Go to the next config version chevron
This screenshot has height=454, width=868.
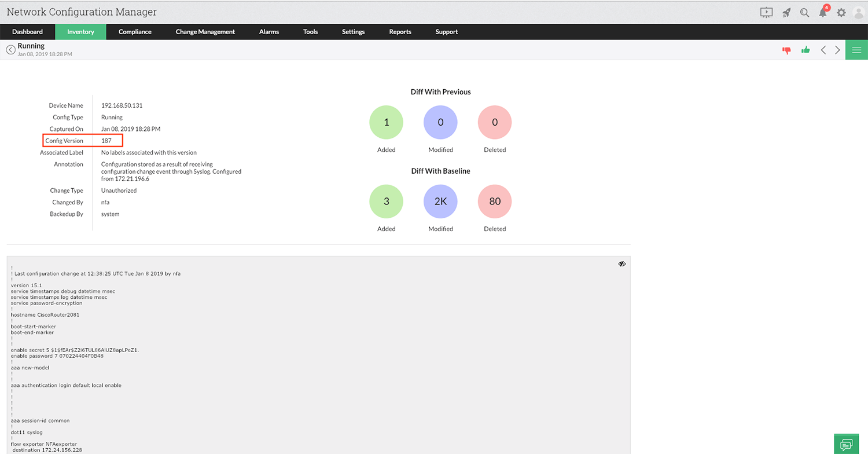[837, 50]
